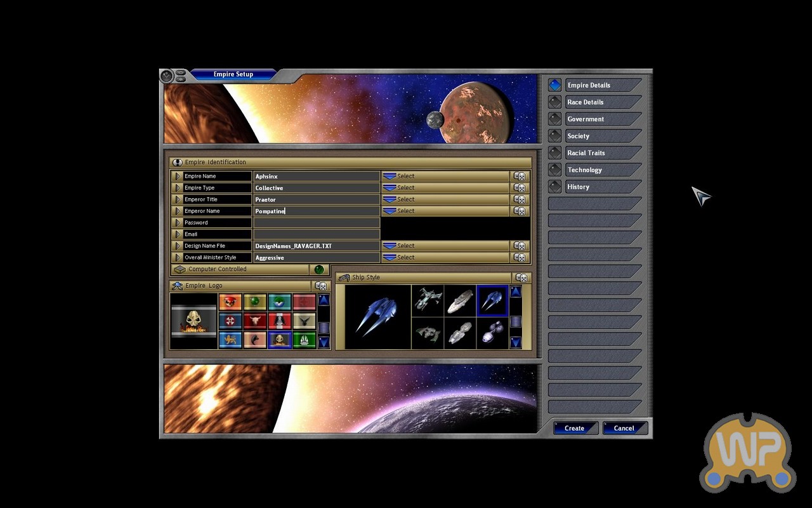Expand the Design Name File Select list

tap(445, 246)
